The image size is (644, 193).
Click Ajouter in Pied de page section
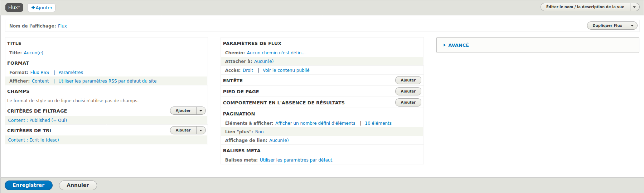pyautogui.click(x=408, y=91)
